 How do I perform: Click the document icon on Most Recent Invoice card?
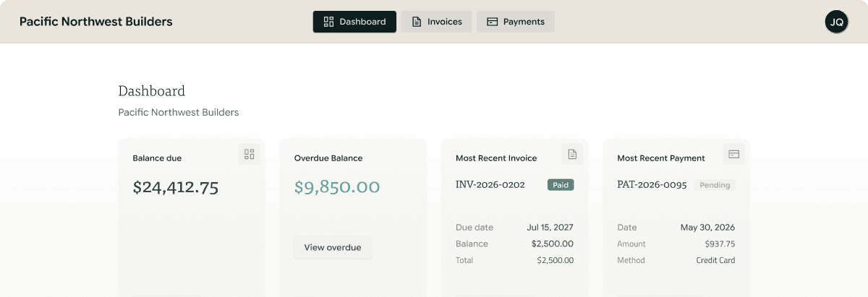tap(572, 154)
